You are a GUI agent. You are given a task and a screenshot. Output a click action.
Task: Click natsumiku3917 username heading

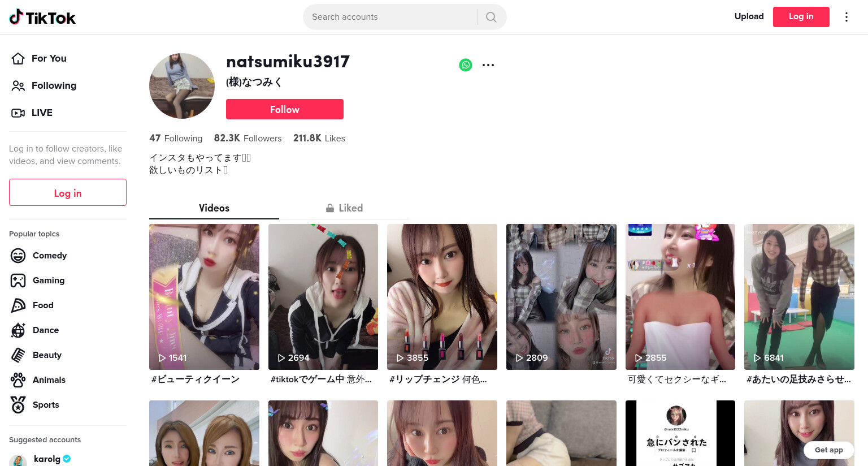pos(288,61)
